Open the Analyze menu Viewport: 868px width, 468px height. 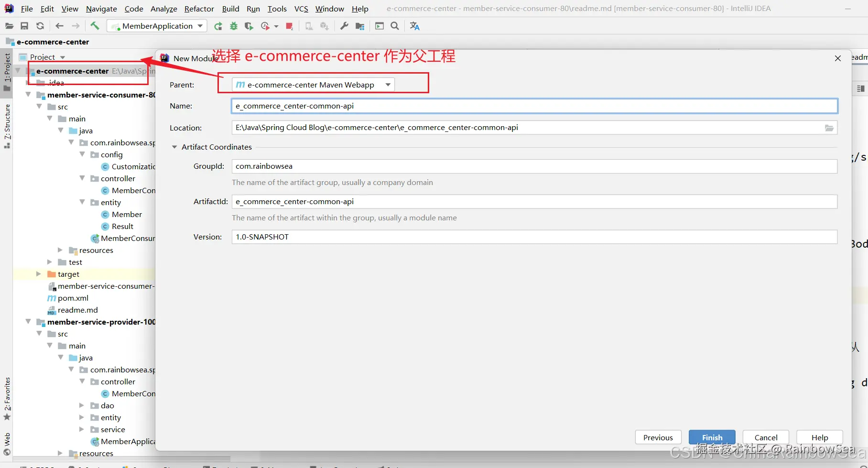[x=164, y=9]
